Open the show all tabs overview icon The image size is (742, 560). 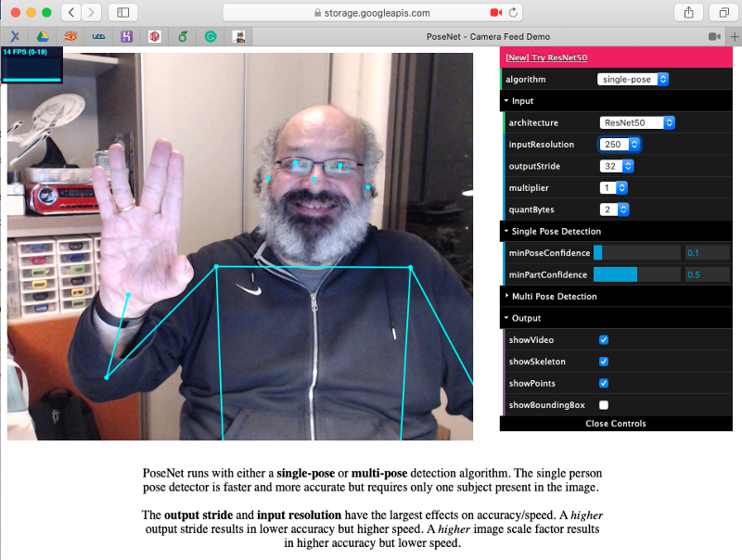coord(722,12)
